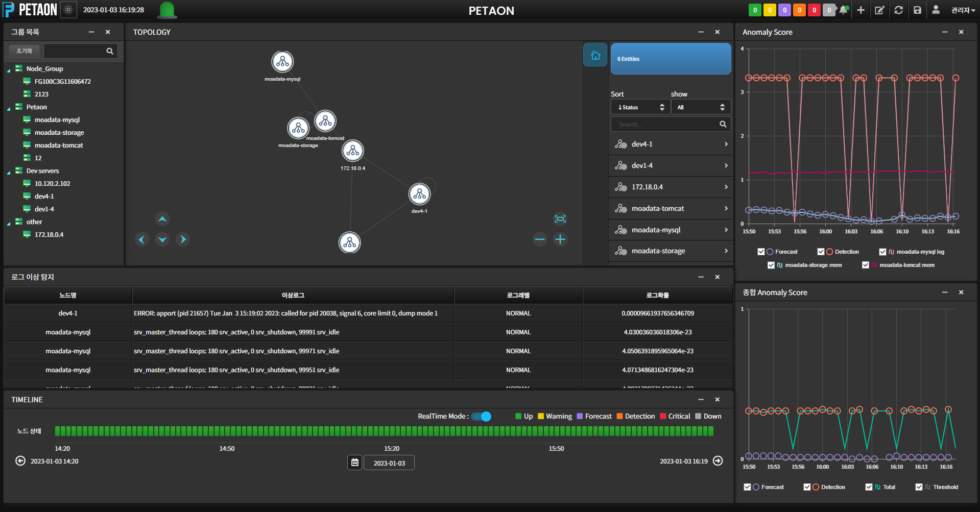Pan topology up with the up arrow
Viewport: 980px width, 512px height.
pyautogui.click(x=162, y=219)
